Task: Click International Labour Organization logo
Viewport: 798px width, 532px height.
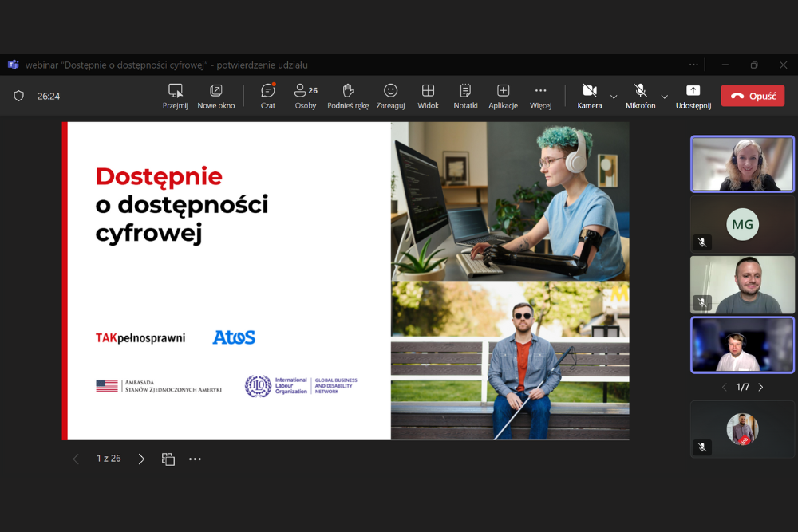Action: coord(301,386)
